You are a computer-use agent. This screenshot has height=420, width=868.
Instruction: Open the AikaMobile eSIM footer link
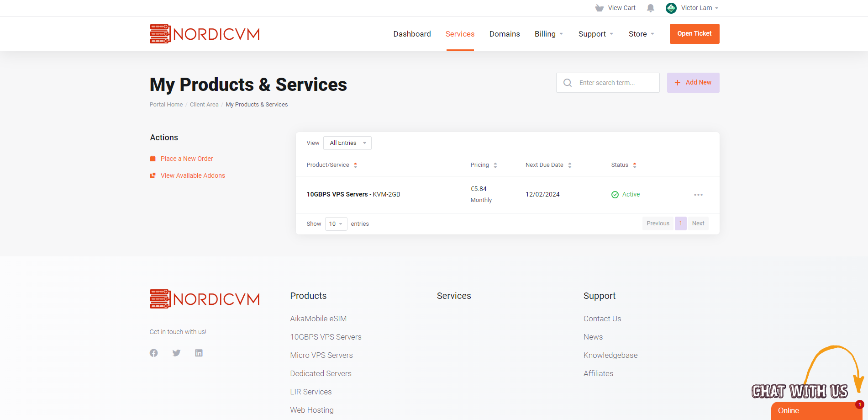[x=318, y=319]
